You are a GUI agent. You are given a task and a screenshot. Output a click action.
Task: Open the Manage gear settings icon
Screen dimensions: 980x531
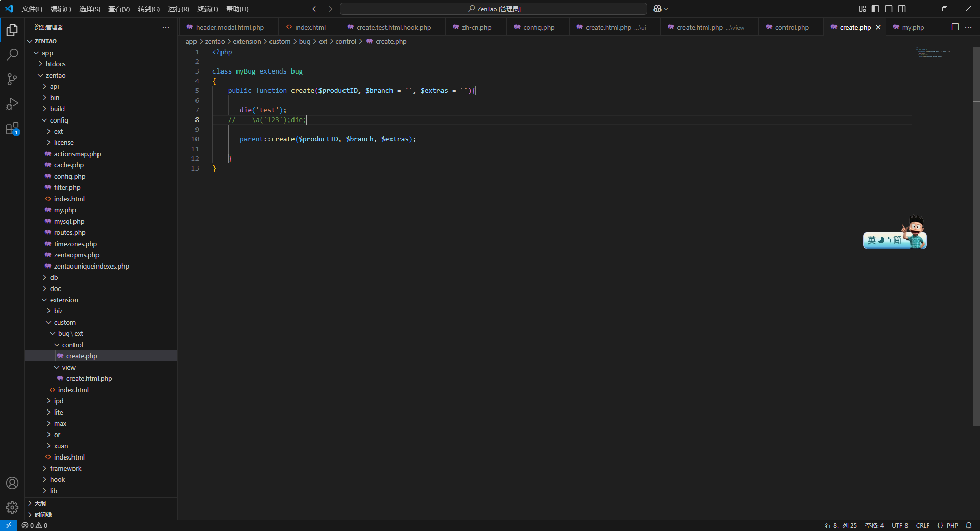click(12, 507)
